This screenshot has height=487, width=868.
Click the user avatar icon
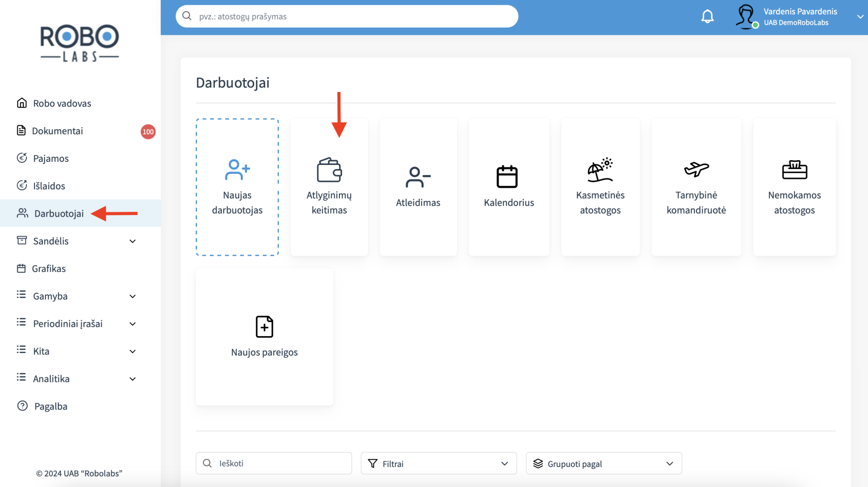point(746,17)
